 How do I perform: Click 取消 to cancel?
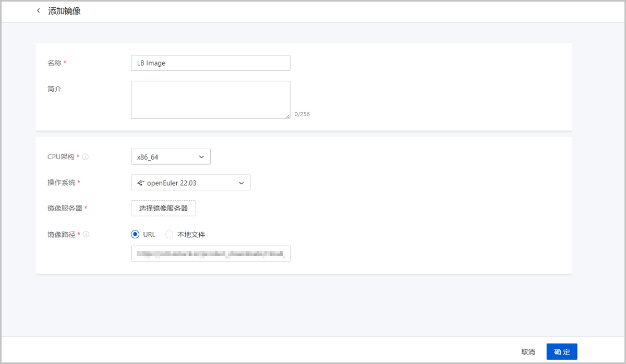pyautogui.click(x=528, y=352)
